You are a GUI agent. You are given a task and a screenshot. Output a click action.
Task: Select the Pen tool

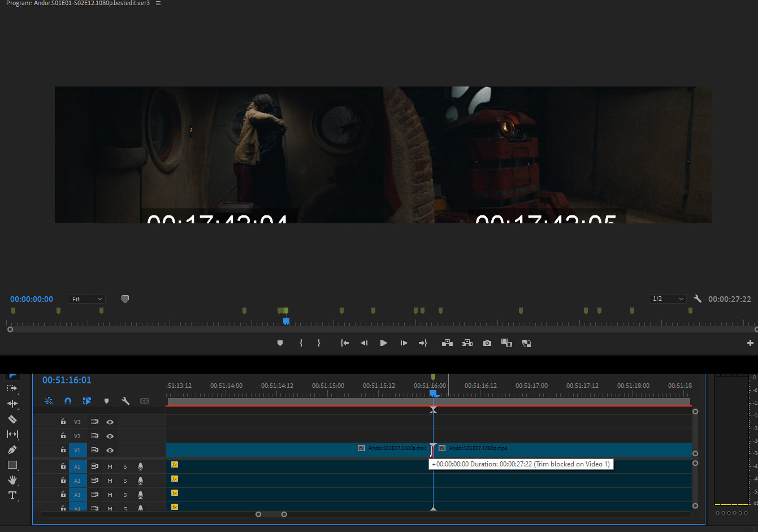coord(12,449)
